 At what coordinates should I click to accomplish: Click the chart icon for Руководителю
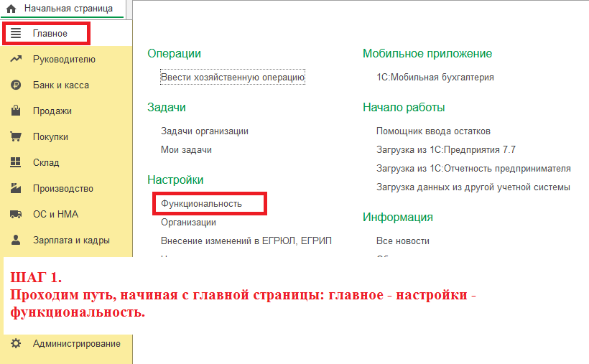pyautogui.click(x=15, y=59)
